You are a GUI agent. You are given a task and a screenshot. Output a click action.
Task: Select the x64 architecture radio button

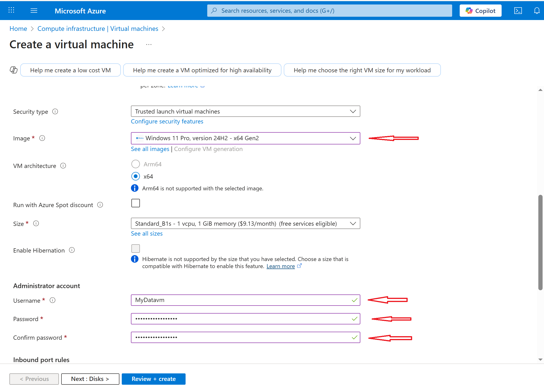[x=135, y=176]
